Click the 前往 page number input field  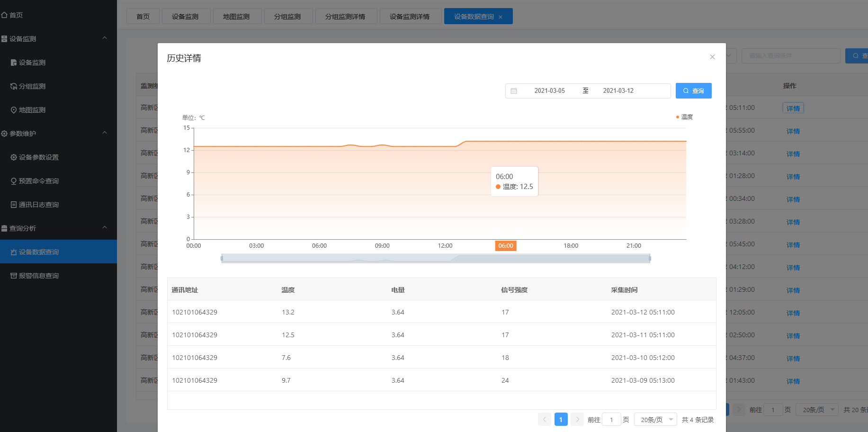[611, 420]
